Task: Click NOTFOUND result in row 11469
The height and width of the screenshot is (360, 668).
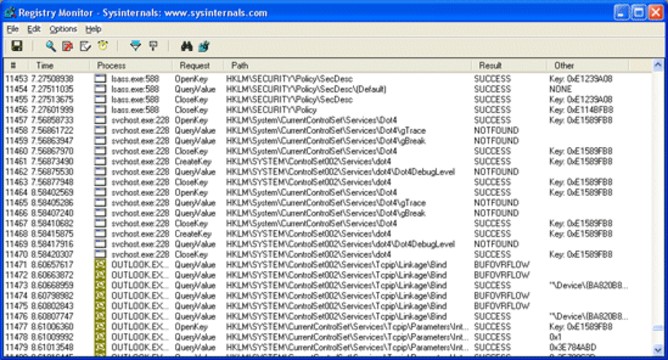Action: coord(496,244)
